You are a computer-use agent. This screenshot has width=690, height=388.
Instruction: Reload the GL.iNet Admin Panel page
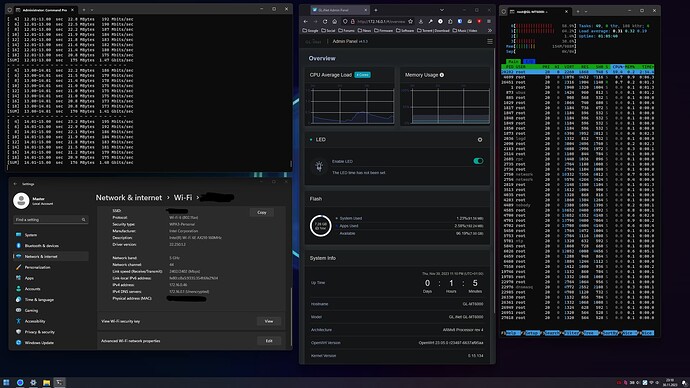(x=325, y=21)
